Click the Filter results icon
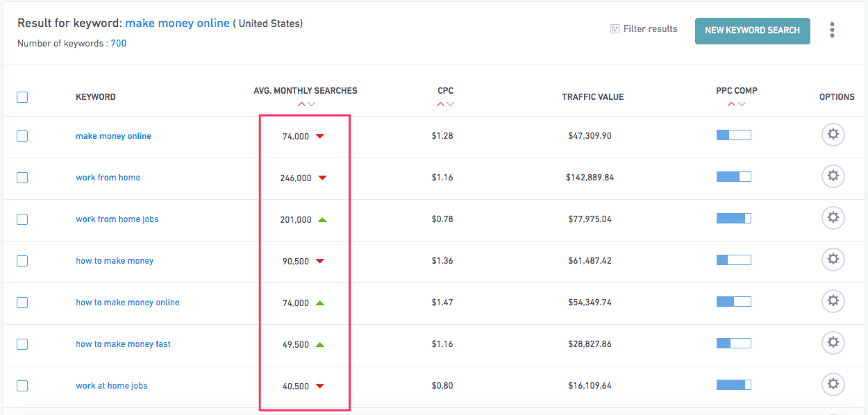Viewport: 868px width, 415px height. tap(615, 29)
